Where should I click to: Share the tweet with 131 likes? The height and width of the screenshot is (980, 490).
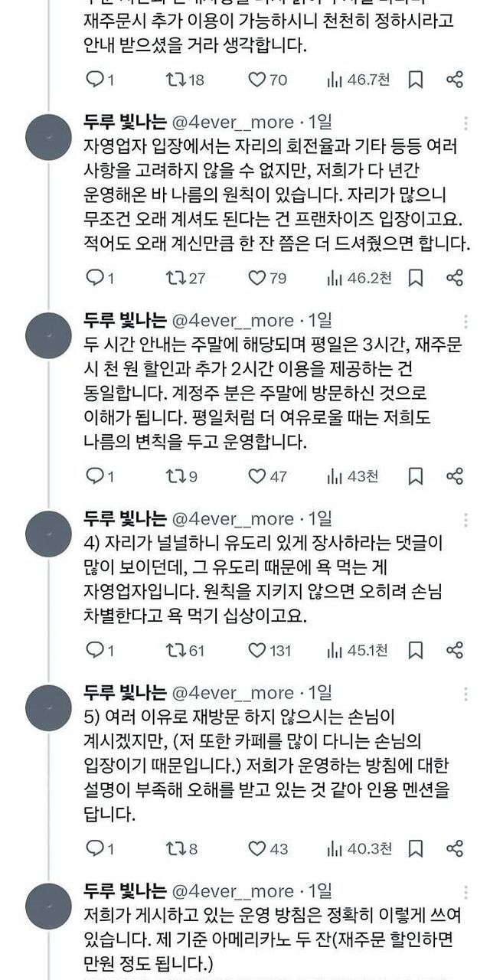[x=455, y=651]
